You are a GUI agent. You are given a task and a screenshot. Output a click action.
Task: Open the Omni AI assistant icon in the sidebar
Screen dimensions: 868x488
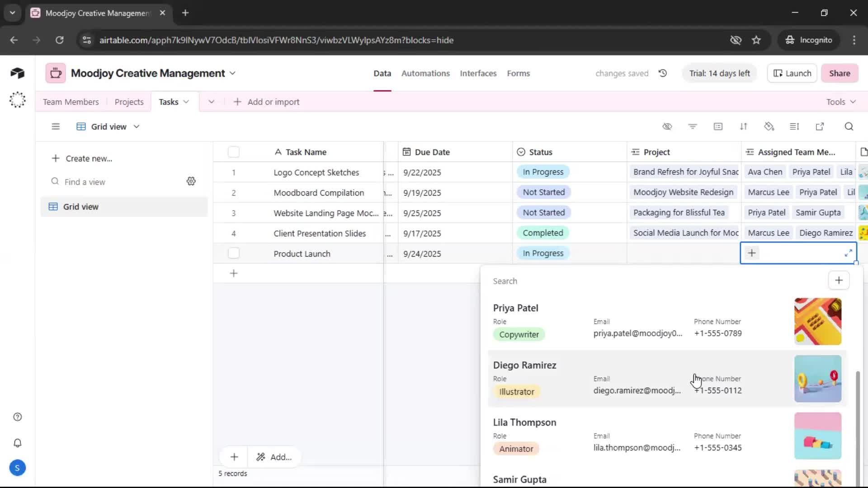pos(17,100)
